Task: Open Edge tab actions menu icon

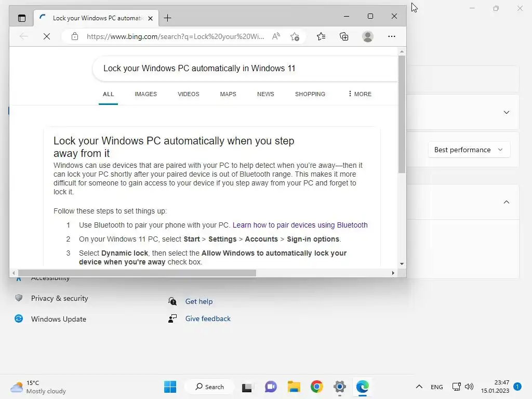Action: pyautogui.click(x=22, y=18)
